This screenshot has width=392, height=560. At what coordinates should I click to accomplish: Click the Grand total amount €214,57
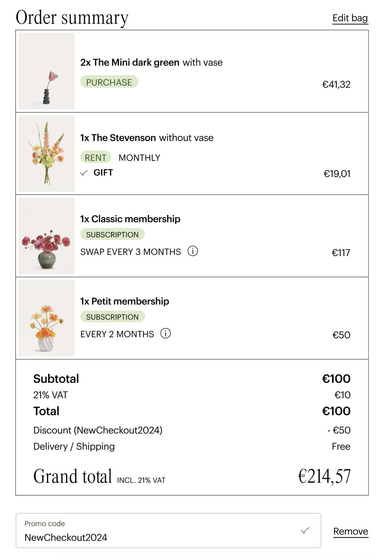pos(324,476)
